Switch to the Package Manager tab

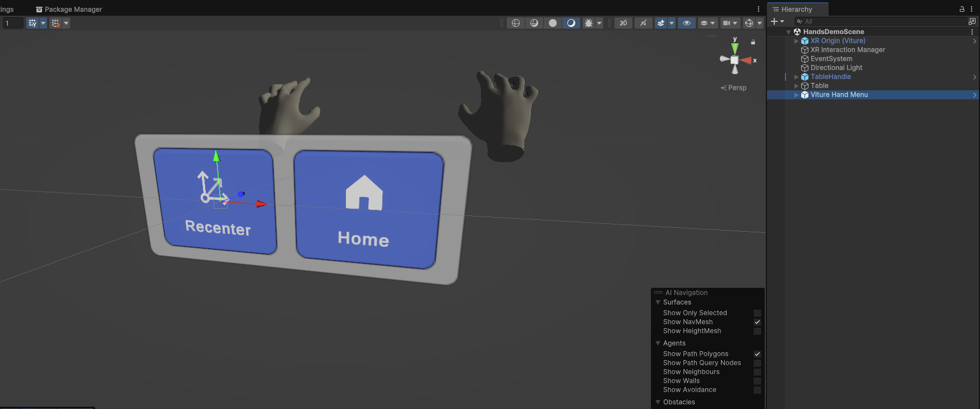69,10
